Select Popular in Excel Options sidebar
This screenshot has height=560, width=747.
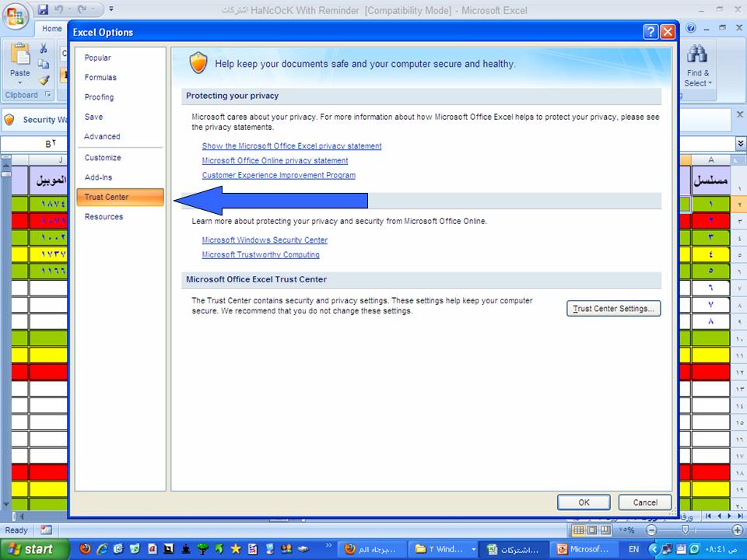click(98, 58)
